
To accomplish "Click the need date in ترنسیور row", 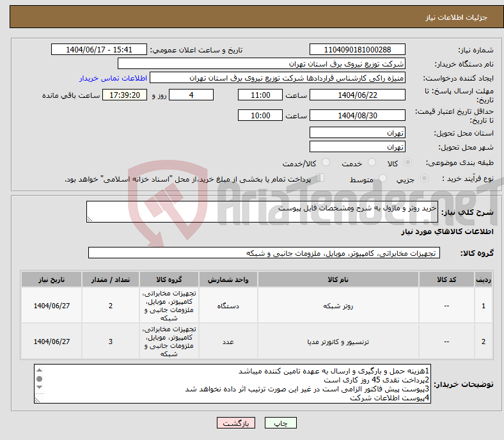I will point(51,342).
